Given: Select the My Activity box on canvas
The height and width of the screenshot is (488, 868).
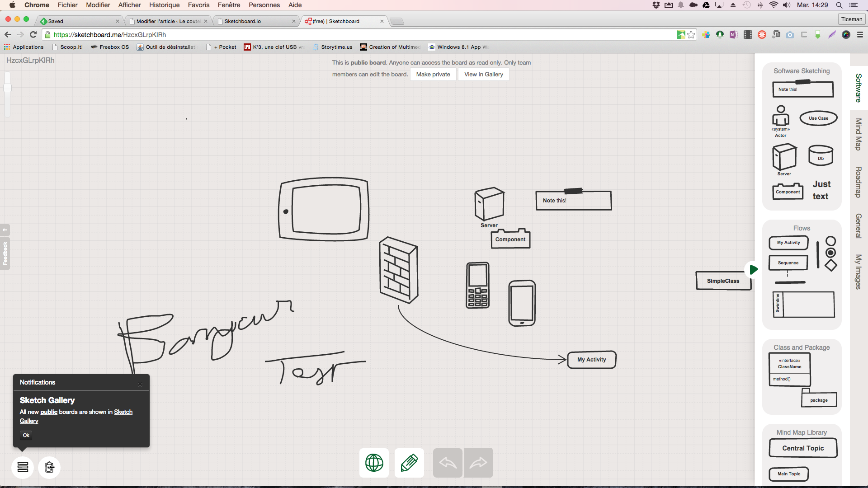Looking at the screenshot, I should [591, 360].
